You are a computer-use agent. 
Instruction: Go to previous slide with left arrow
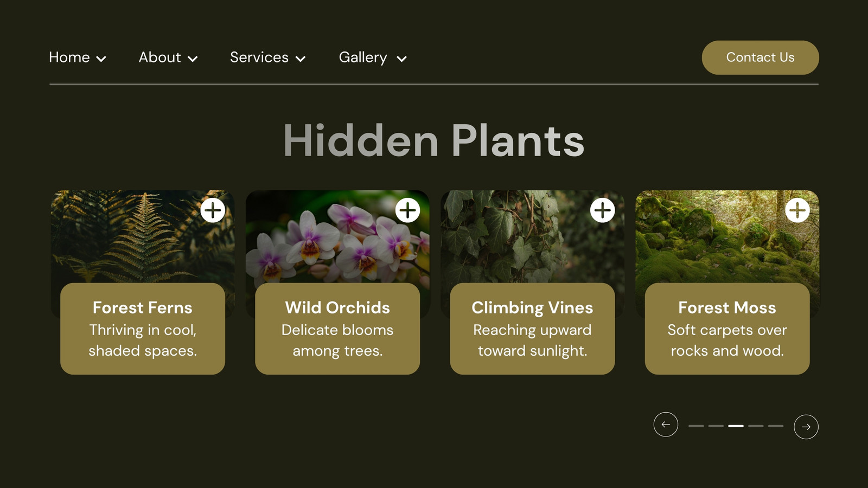[666, 424]
